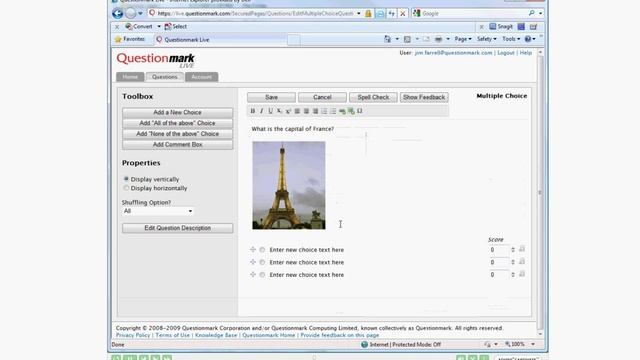
Task: Align question text left
Action: coord(297,111)
